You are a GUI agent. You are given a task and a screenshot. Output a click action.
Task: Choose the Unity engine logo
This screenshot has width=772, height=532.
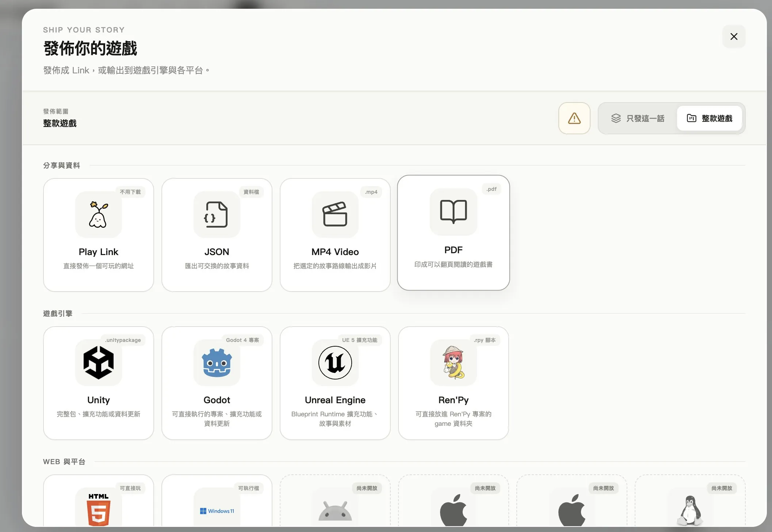click(98, 363)
